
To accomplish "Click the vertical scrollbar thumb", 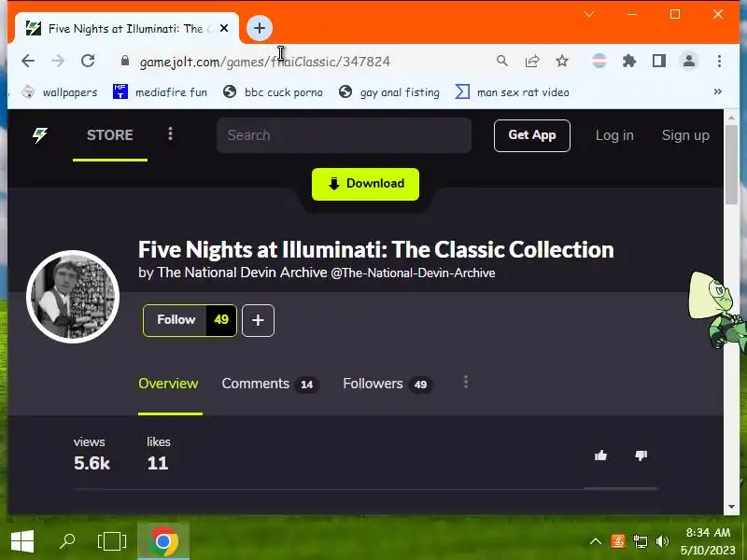I will pos(731,165).
